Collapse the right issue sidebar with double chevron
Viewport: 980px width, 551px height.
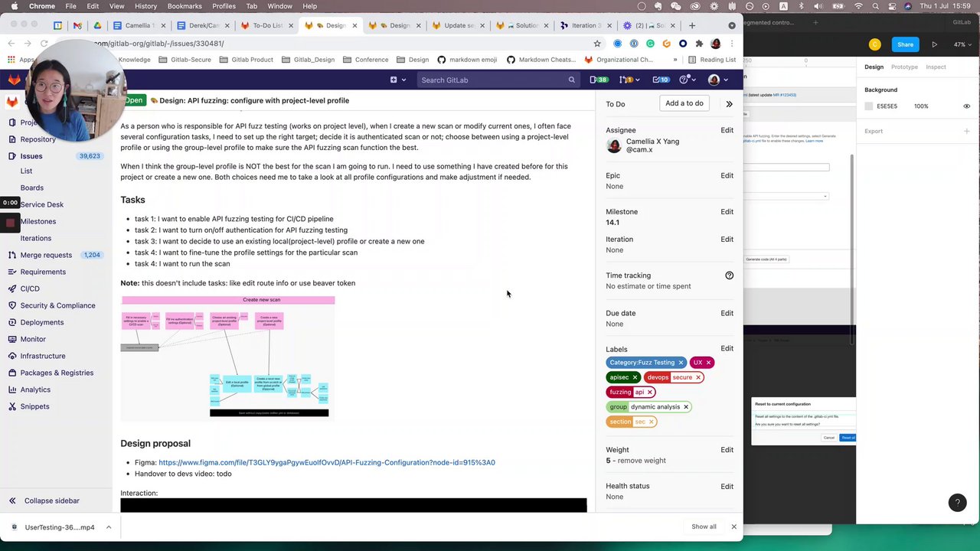(729, 104)
